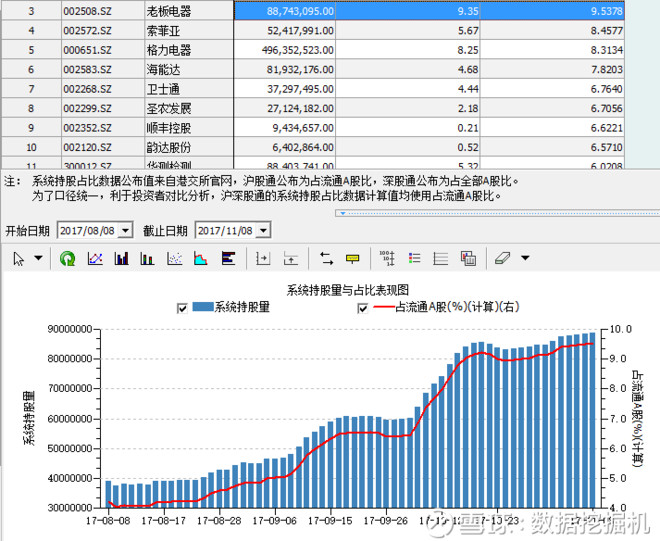Toggle the yellow data label icon
The width and height of the screenshot is (660, 541).
pyautogui.click(x=353, y=258)
